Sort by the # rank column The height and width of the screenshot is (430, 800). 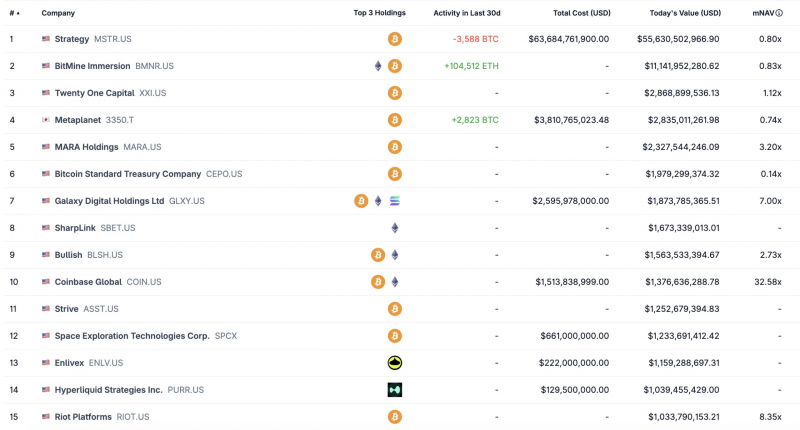click(x=14, y=13)
